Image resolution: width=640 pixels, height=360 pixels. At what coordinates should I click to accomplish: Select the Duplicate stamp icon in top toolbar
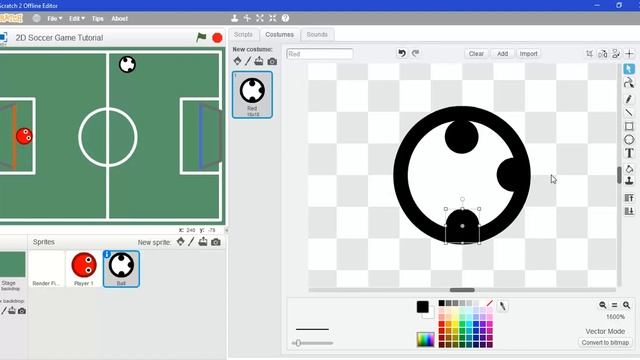pos(235,18)
